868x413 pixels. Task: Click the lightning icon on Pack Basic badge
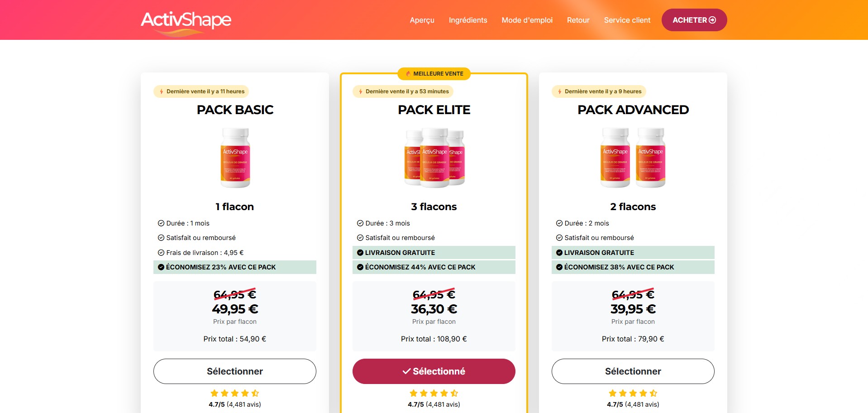[162, 91]
